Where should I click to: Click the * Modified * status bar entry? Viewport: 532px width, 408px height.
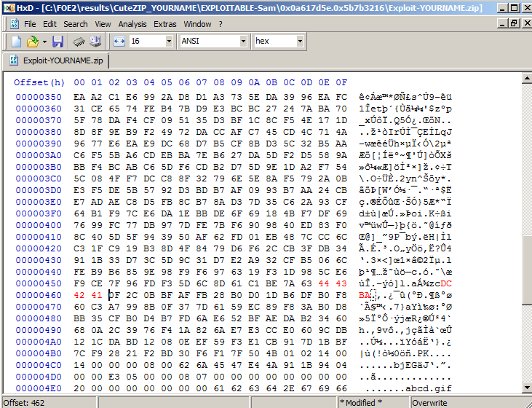coord(361,403)
